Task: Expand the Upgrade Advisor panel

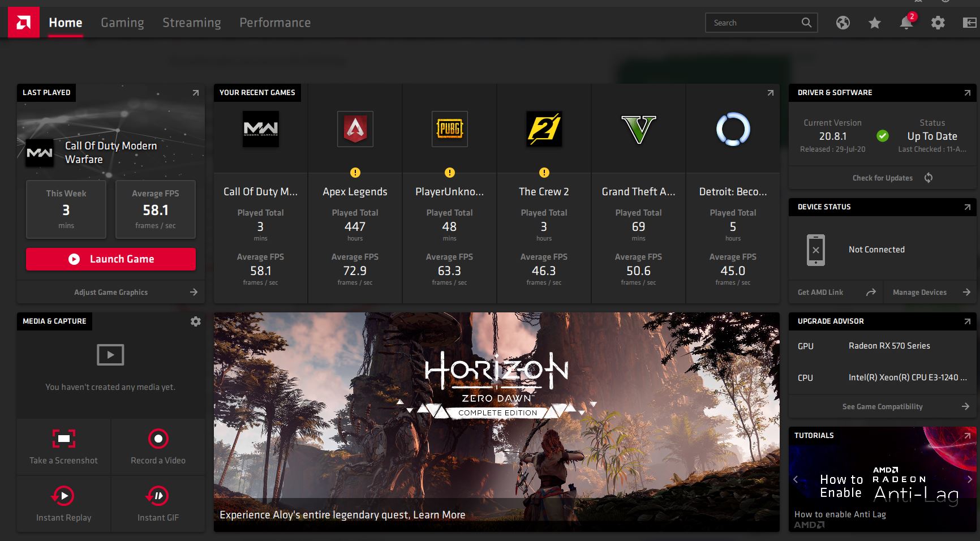Action: [x=968, y=321]
